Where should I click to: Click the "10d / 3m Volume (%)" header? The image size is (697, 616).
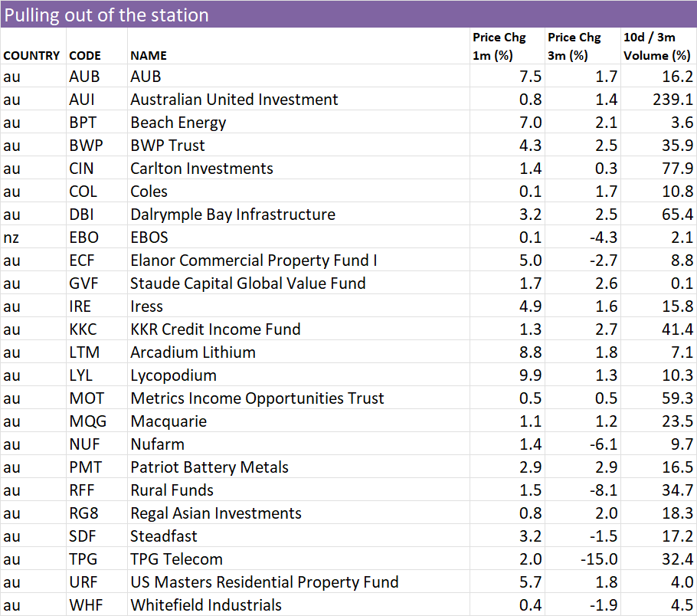pos(656,46)
